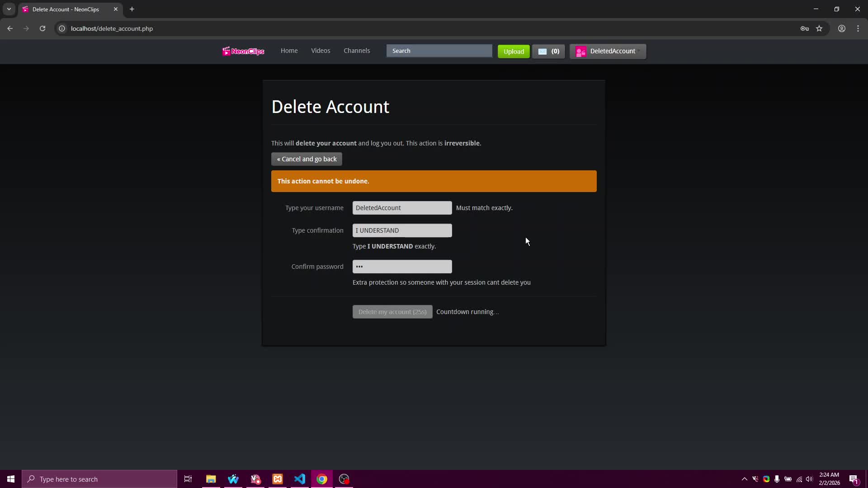Switch to the Videos tab
This screenshot has width=868, height=488.
(321, 51)
